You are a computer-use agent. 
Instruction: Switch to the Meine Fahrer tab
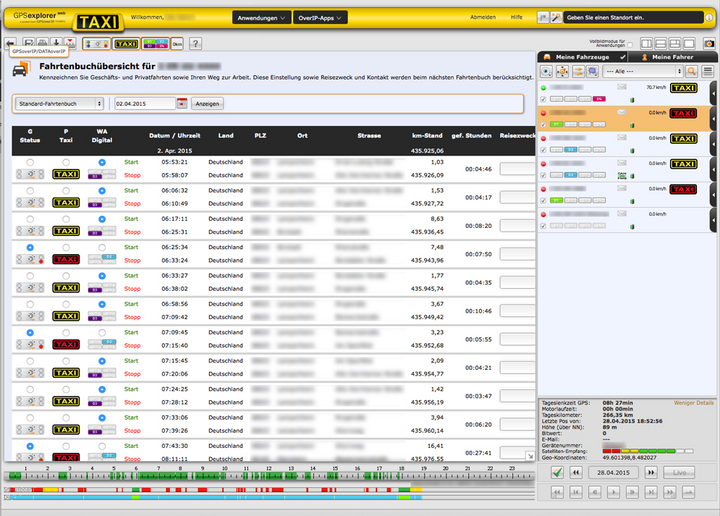click(673, 57)
